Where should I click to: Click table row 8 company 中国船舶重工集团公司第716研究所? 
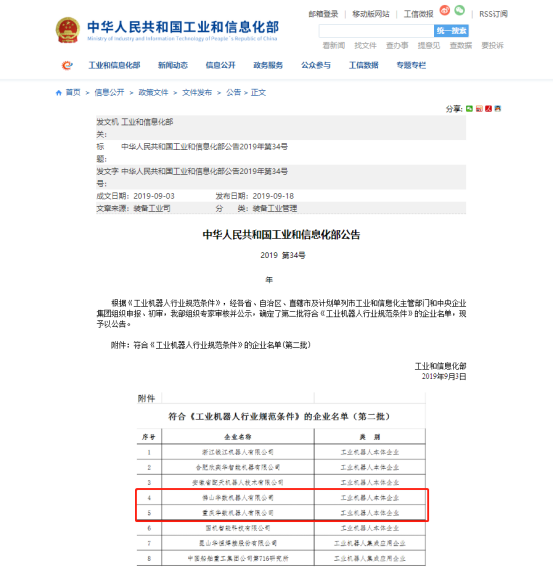pyautogui.click(x=238, y=559)
